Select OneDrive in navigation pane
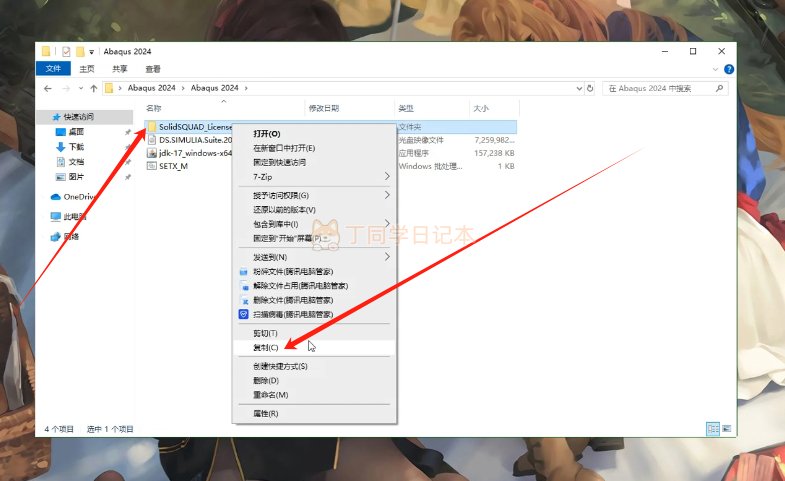The height and width of the screenshot is (481, 785). pyautogui.click(x=79, y=197)
